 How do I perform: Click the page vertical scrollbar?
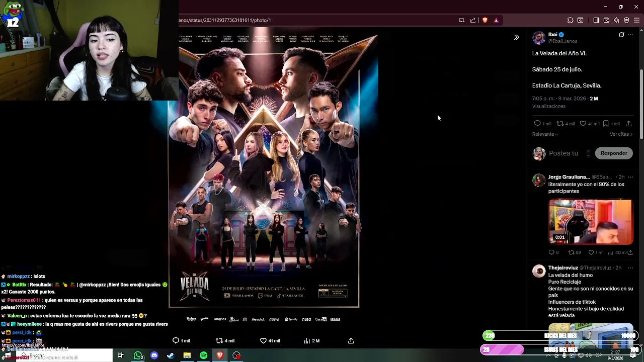641,106
